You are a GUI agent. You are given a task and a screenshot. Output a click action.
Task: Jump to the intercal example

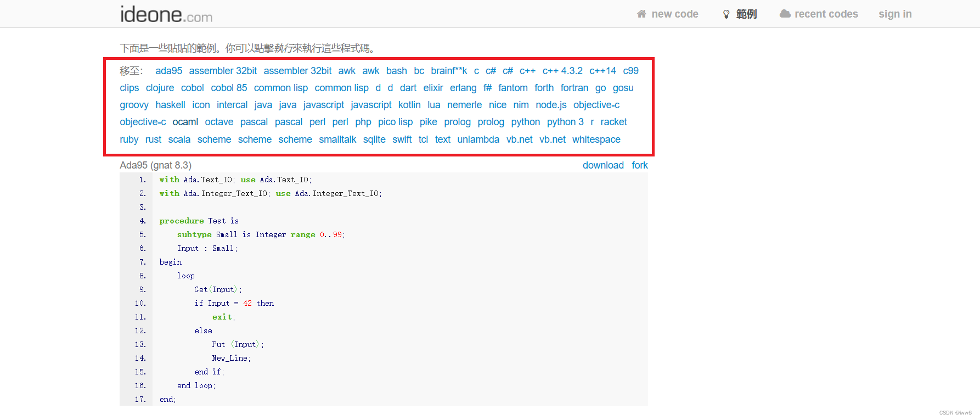[232, 105]
